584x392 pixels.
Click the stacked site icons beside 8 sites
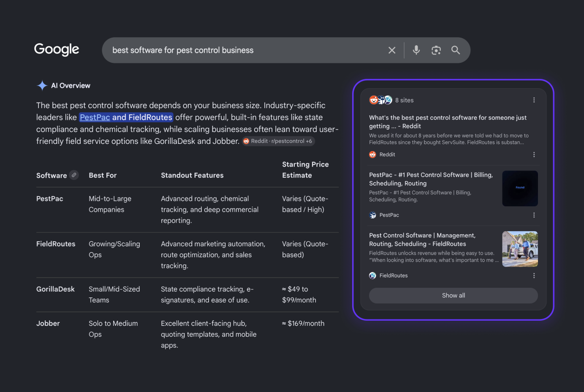(381, 100)
